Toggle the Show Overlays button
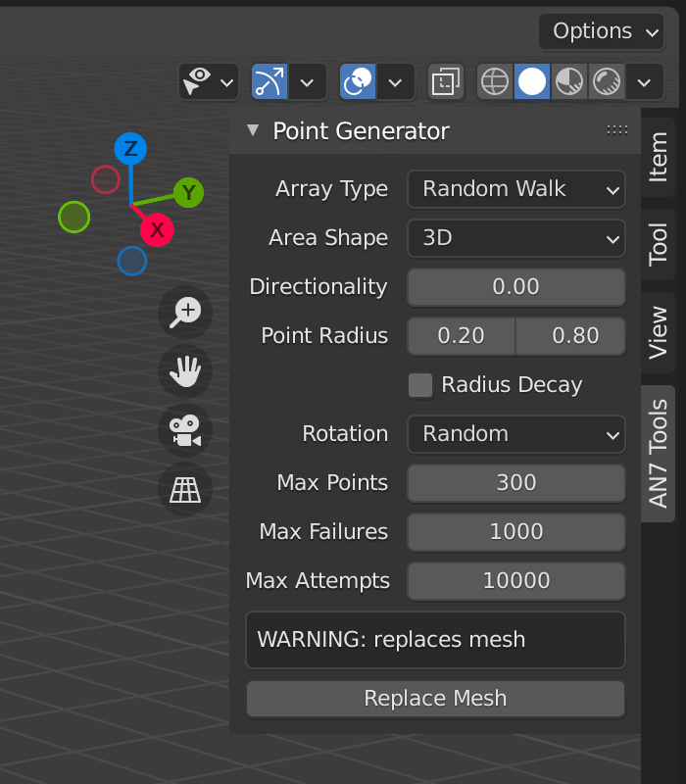 (x=358, y=81)
